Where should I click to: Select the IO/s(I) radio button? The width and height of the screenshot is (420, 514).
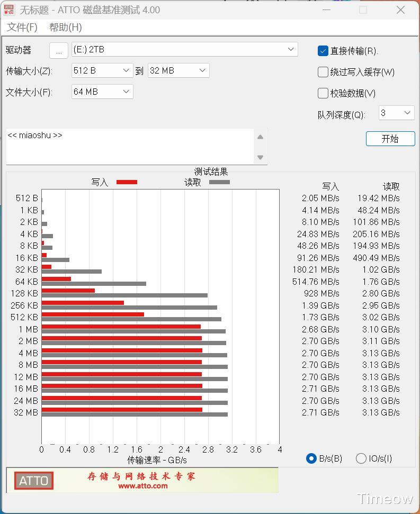(x=361, y=458)
